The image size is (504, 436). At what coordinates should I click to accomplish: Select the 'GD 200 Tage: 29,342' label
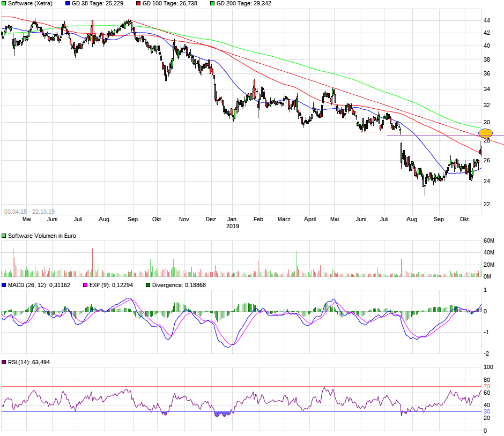[x=243, y=4]
